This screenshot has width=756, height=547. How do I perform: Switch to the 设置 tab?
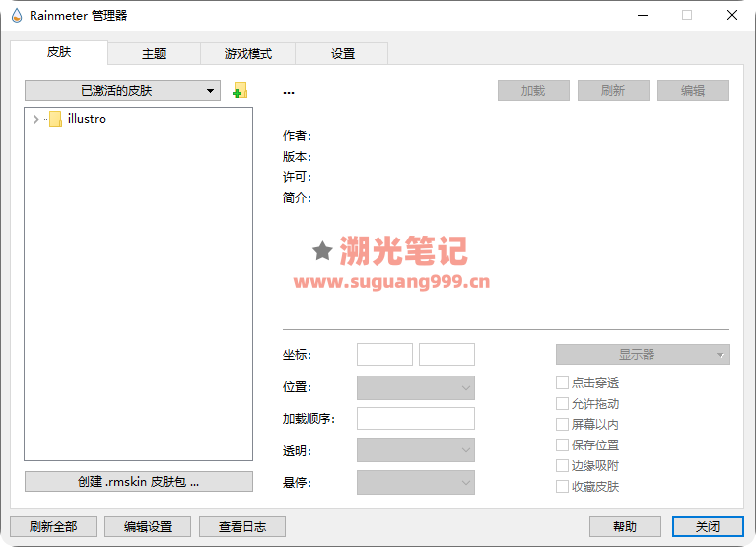[343, 54]
